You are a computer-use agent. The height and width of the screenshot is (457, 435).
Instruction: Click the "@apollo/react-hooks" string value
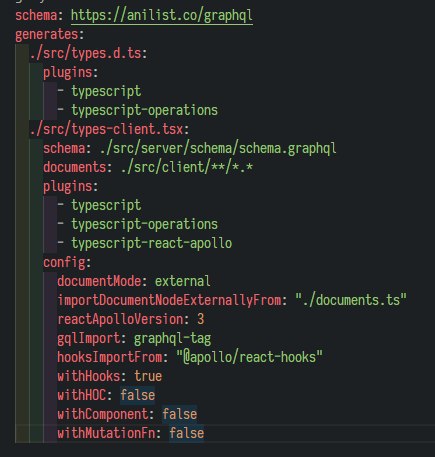coord(249,357)
